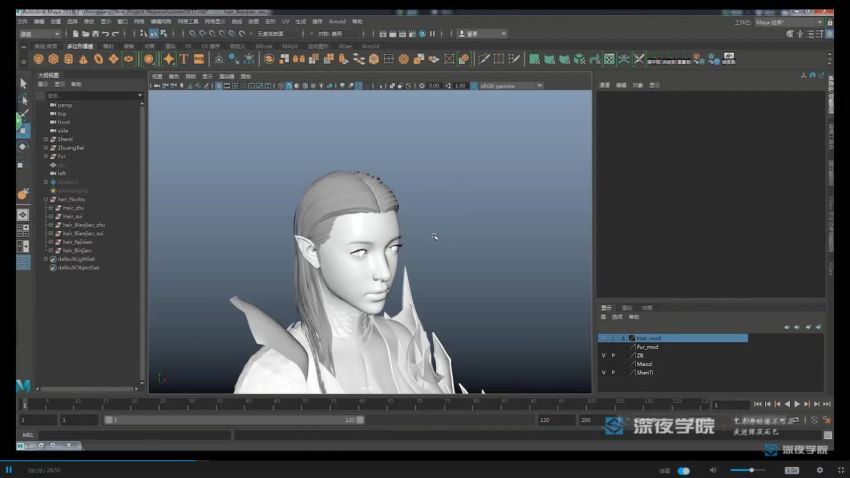Toggle V visibility of the ShenTi layer
Image resolution: width=850 pixels, height=478 pixels.
[603, 373]
